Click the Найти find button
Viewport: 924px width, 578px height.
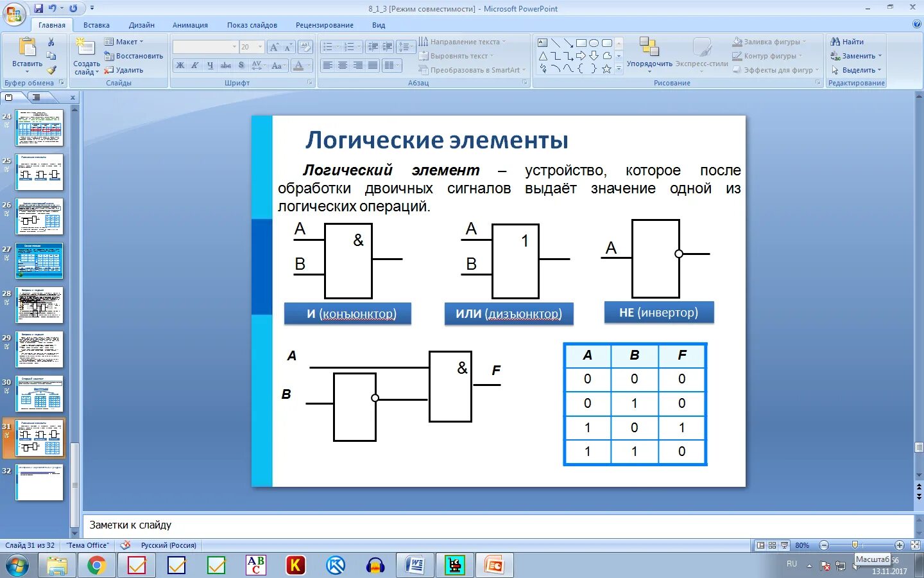pos(848,42)
